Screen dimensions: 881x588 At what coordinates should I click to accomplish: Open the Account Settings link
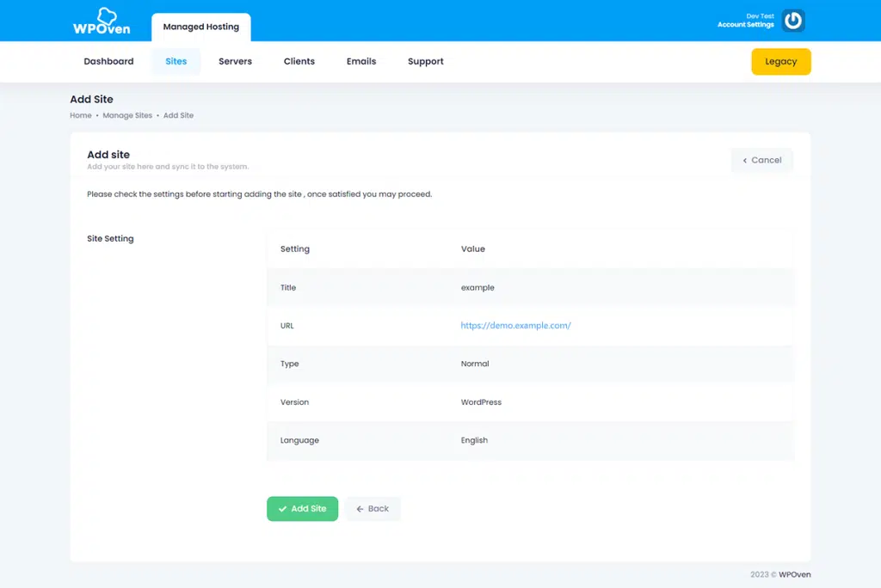click(x=746, y=25)
